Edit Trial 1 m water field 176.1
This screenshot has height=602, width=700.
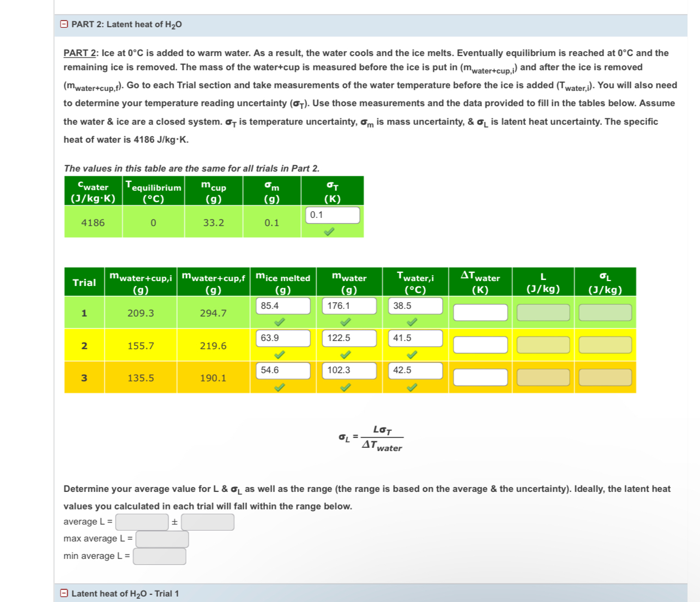tap(349, 306)
